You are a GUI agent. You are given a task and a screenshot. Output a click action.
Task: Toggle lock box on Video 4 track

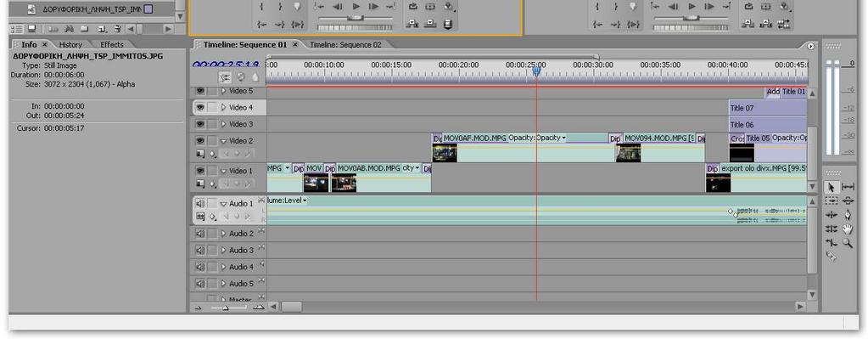click(x=212, y=107)
